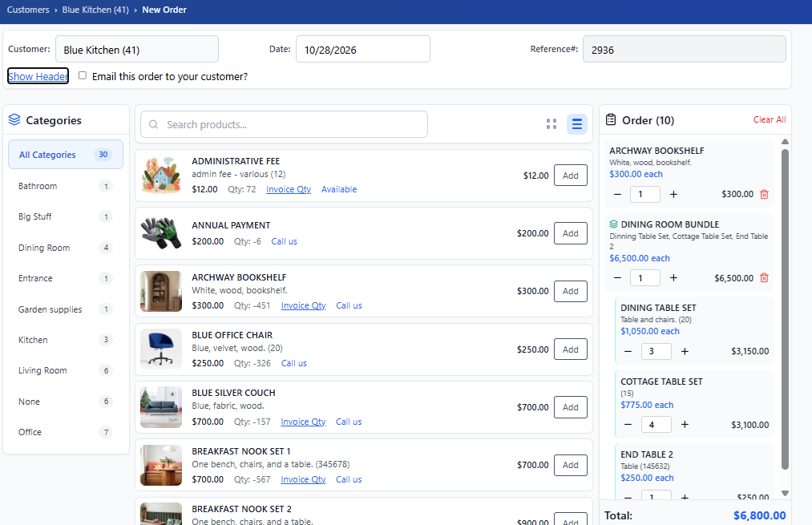Select Entrance category

tap(66, 278)
